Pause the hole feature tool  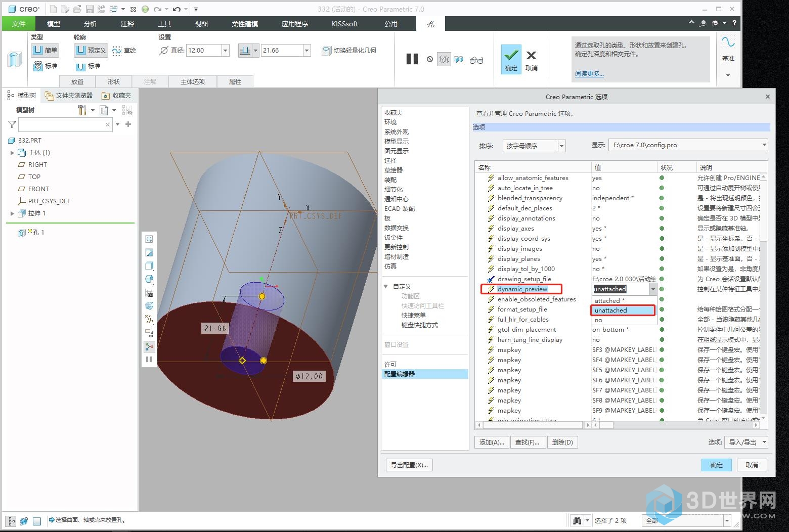[412, 59]
